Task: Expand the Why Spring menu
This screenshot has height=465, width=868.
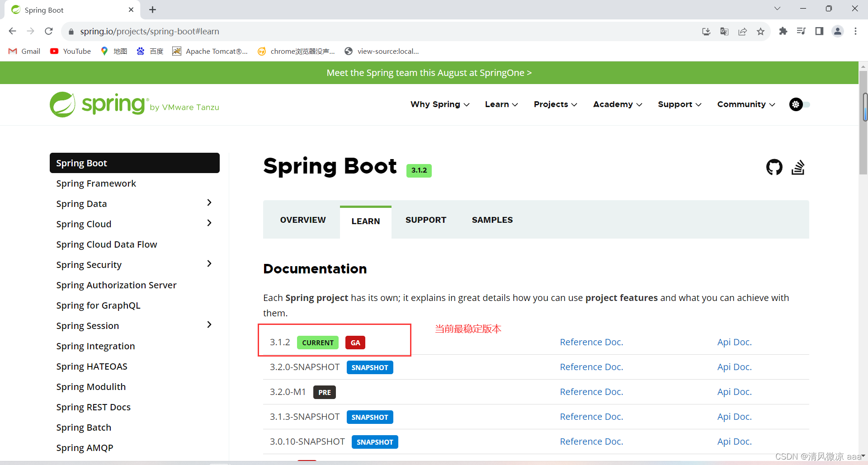Action: (x=440, y=104)
